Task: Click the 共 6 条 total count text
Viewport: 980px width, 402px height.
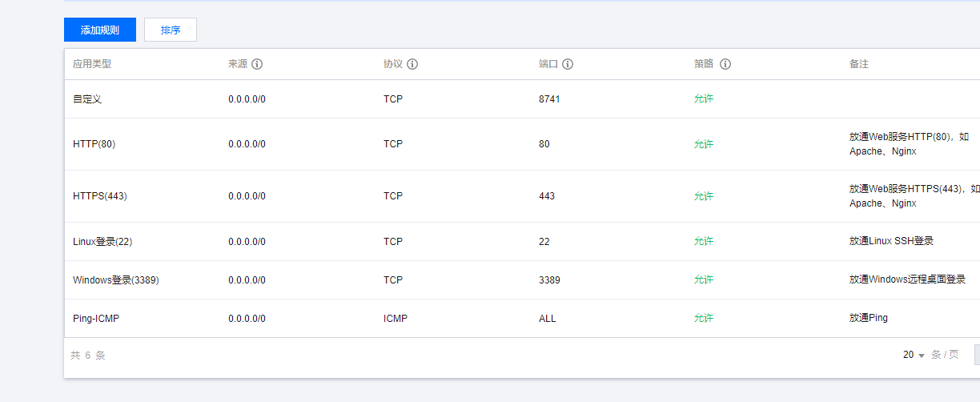Action: coord(88,355)
